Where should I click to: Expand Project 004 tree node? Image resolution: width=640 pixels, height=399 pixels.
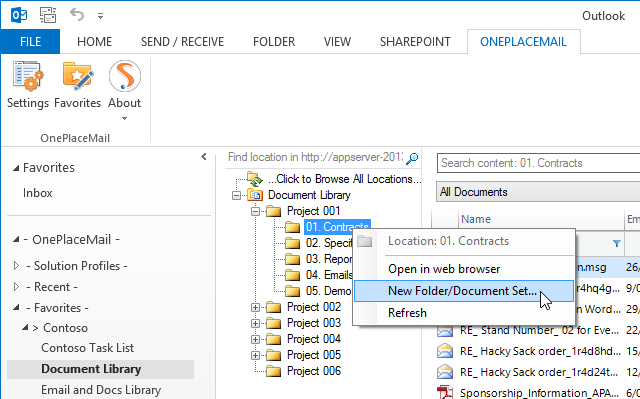click(256, 339)
